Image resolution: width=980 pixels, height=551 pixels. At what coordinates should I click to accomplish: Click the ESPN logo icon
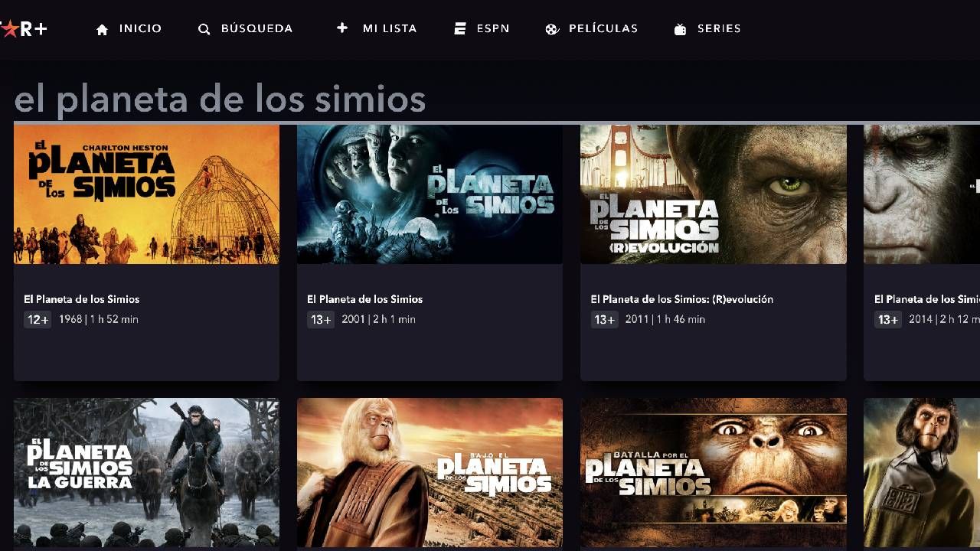459,28
